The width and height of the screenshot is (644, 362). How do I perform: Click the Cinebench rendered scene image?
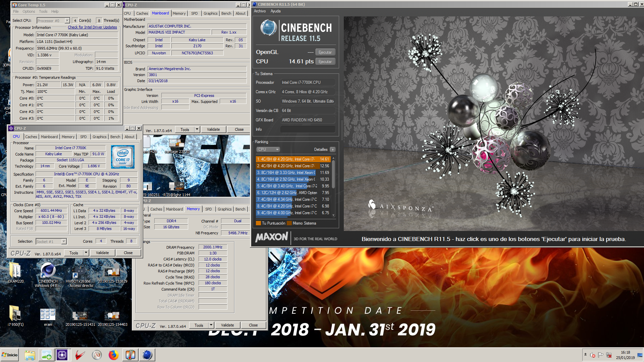click(494, 123)
